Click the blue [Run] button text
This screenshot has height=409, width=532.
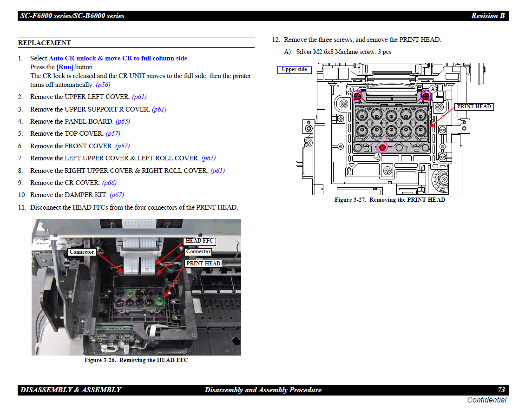(x=65, y=67)
